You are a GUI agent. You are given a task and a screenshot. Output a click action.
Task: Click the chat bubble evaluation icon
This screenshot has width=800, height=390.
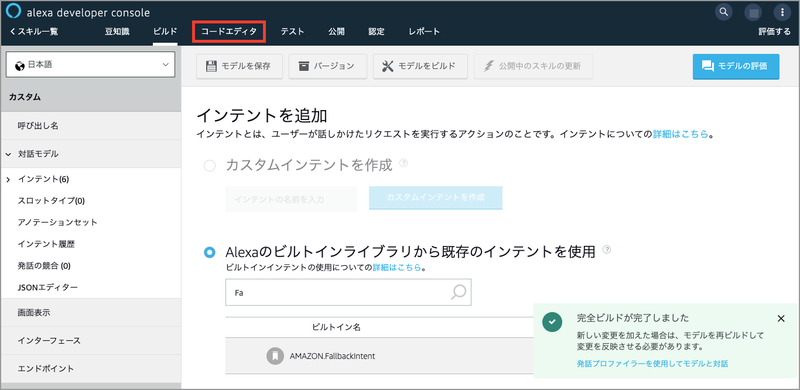click(x=707, y=66)
